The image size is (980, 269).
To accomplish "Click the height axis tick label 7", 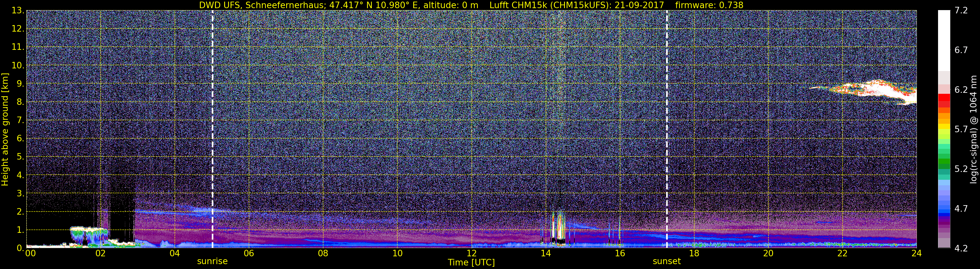I will pos(20,120).
